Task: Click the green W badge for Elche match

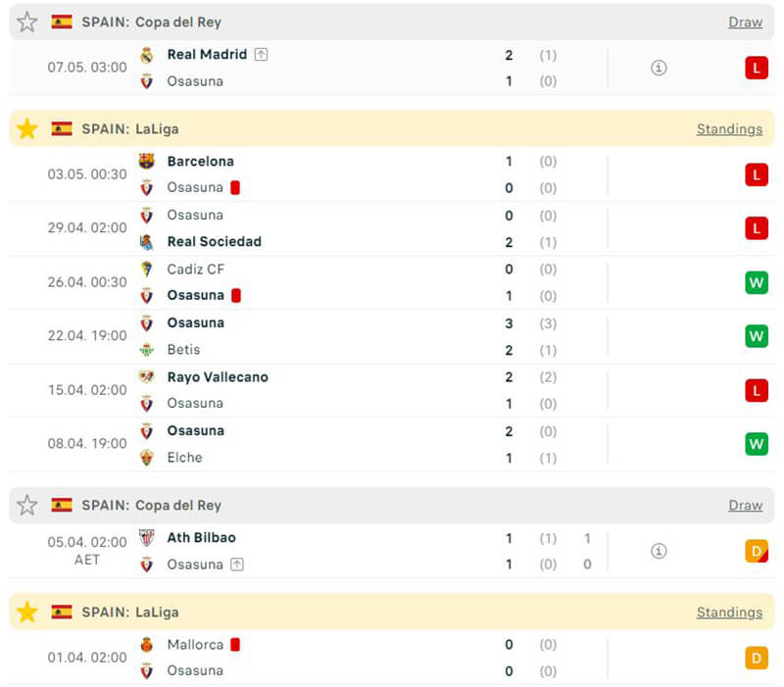Action: coord(756,444)
